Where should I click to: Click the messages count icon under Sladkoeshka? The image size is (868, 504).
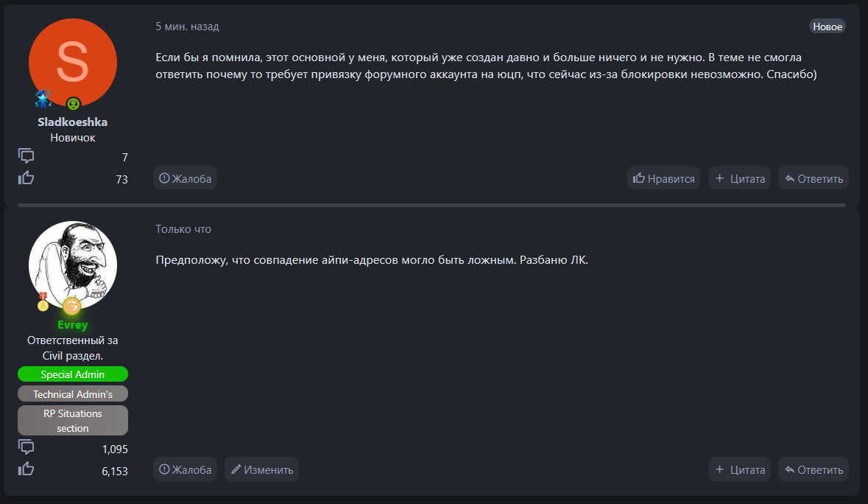pos(27,155)
